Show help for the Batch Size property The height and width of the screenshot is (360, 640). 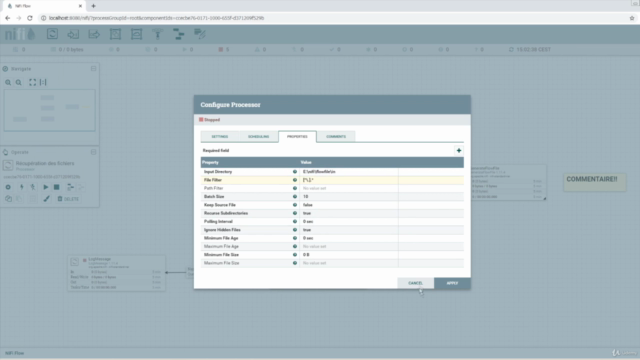(295, 197)
